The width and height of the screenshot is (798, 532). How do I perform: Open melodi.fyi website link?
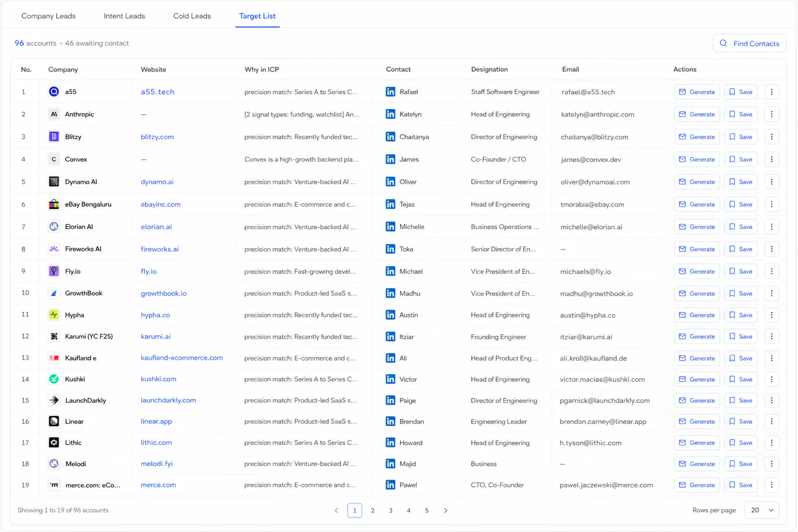tap(156, 463)
